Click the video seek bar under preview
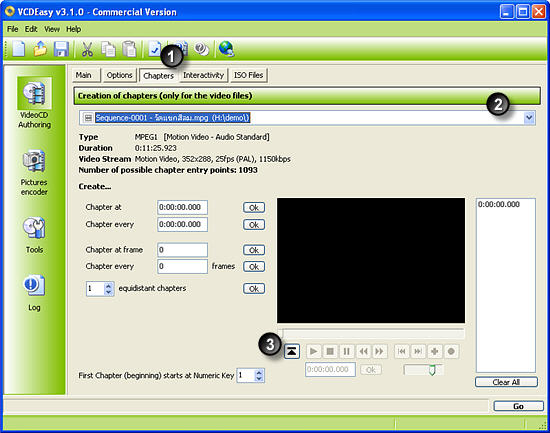Viewport: 550px width, 433px height. click(371, 333)
